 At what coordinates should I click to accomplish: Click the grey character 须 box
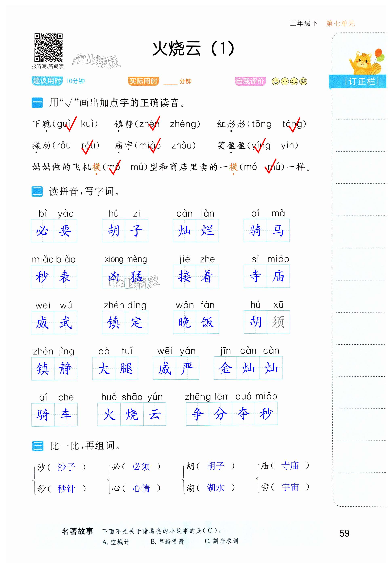(x=278, y=322)
